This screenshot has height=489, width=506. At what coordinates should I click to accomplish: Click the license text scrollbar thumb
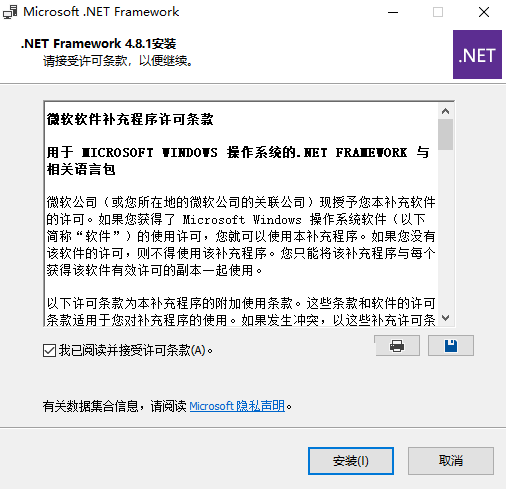click(x=445, y=135)
